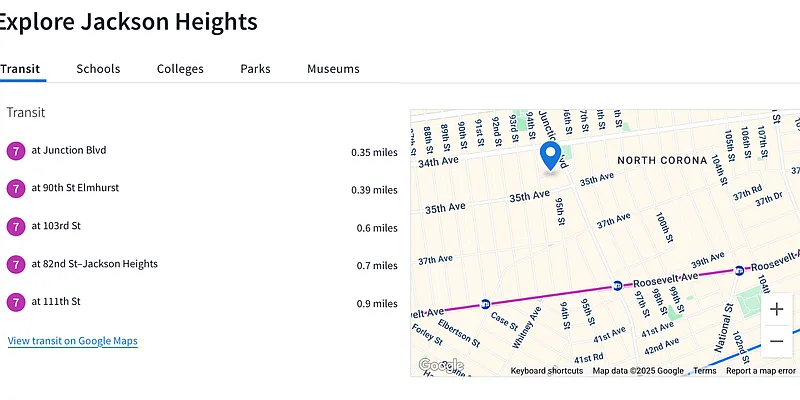Open the Colleges tab
The image size is (800, 400).
(x=180, y=69)
